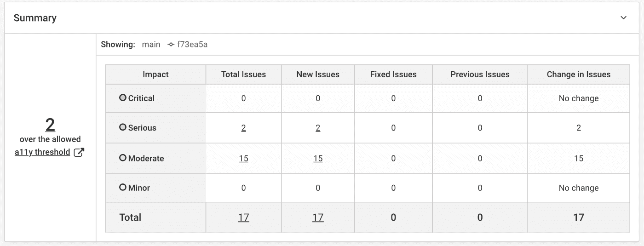Open the Total row New Issues link
The width and height of the screenshot is (644, 246).
coord(318,217)
